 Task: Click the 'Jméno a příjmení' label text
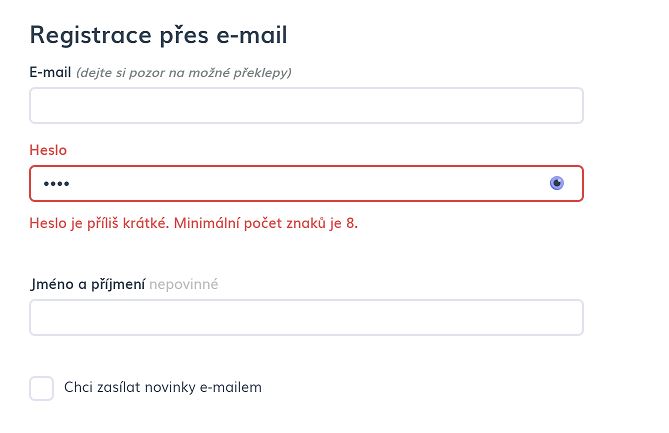[88, 285]
